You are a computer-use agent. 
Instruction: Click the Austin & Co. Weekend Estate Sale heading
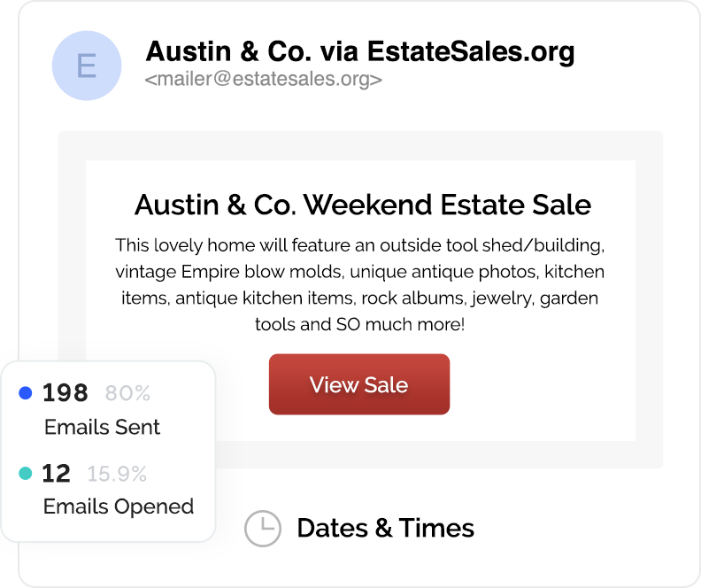pos(363,205)
